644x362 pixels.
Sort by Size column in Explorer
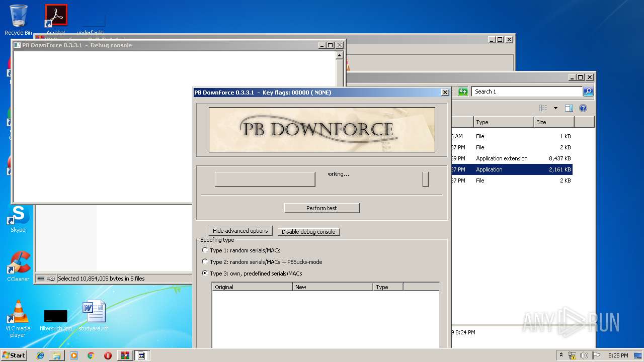tap(554, 122)
